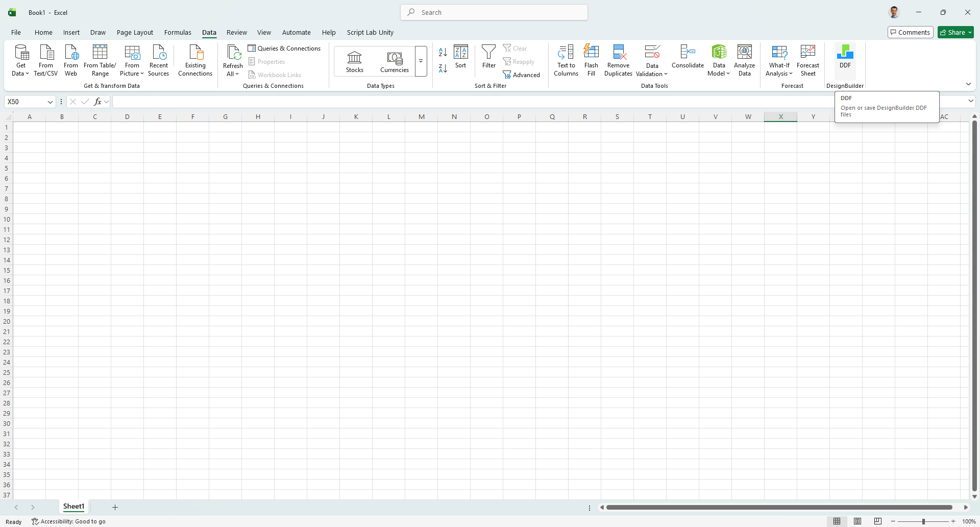The width and height of the screenshot is (980, 527).
Task: Click the Refresh All icon
Action: tap(233, 53)
